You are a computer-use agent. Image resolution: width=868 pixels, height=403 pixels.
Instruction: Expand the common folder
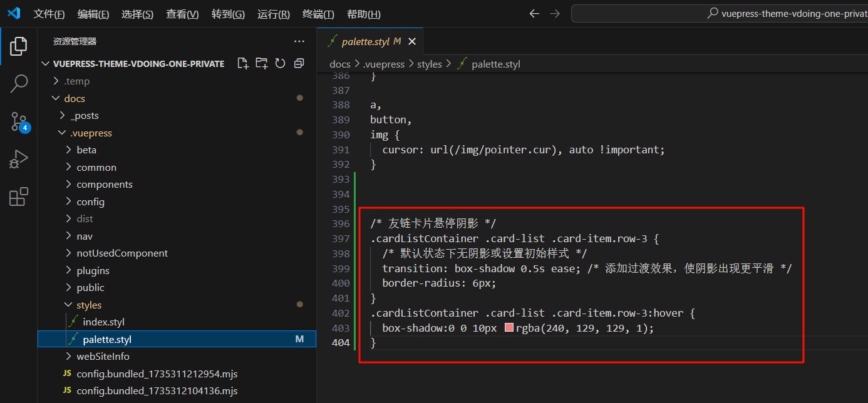pyautogui.click(x=177, y=167)
